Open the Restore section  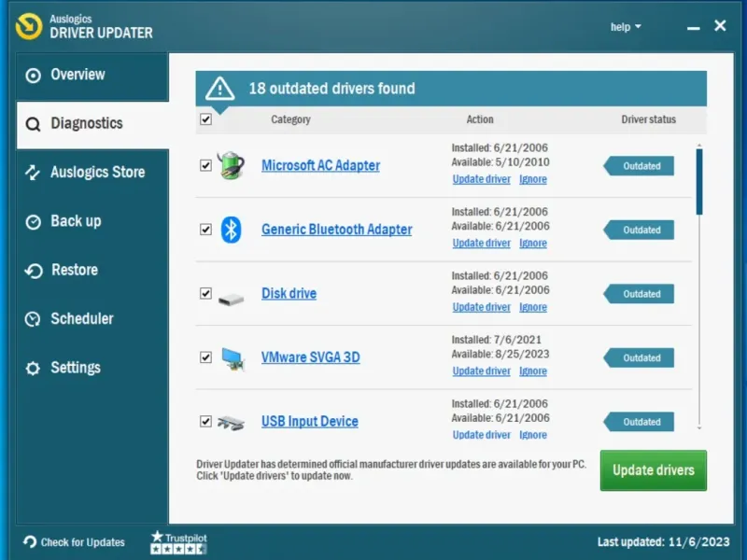(x=92, y=271)
